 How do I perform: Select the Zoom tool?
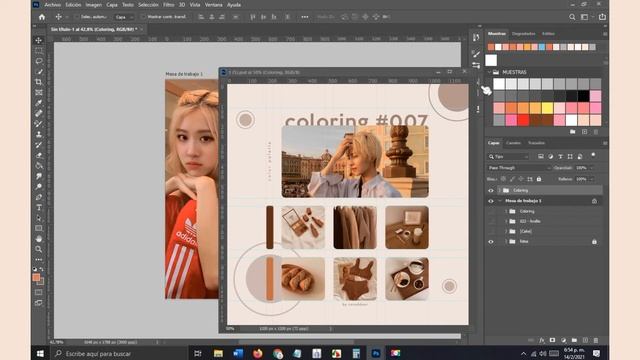[39, 249]
